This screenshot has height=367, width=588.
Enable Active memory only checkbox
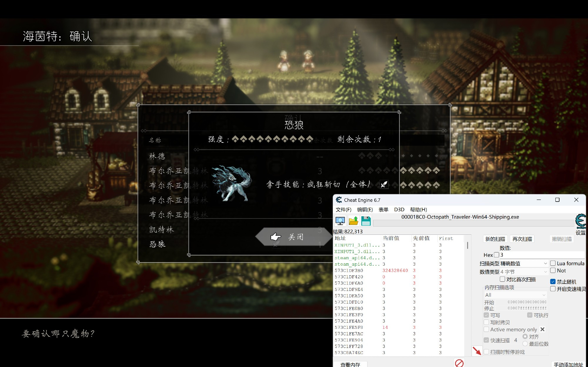(486, 329)
